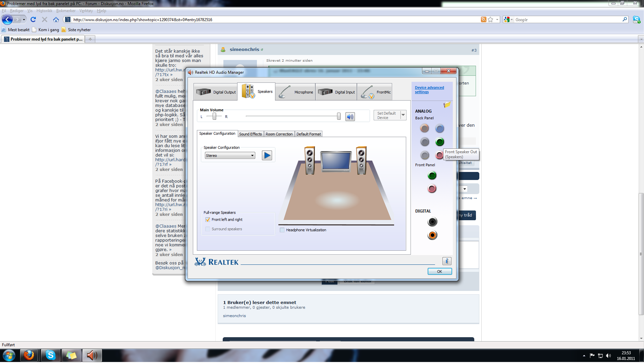
Task: Select the green front panel jack
Action: point(432,175)
